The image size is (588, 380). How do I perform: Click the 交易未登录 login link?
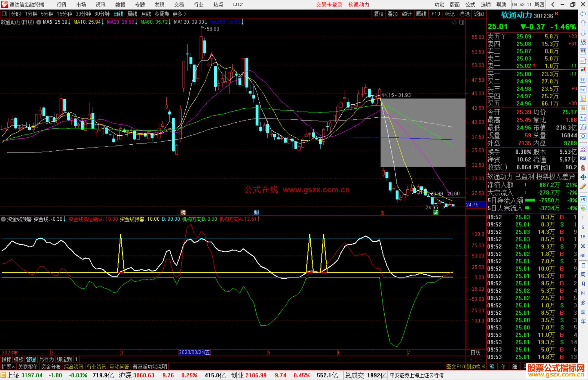coord(329,4)
